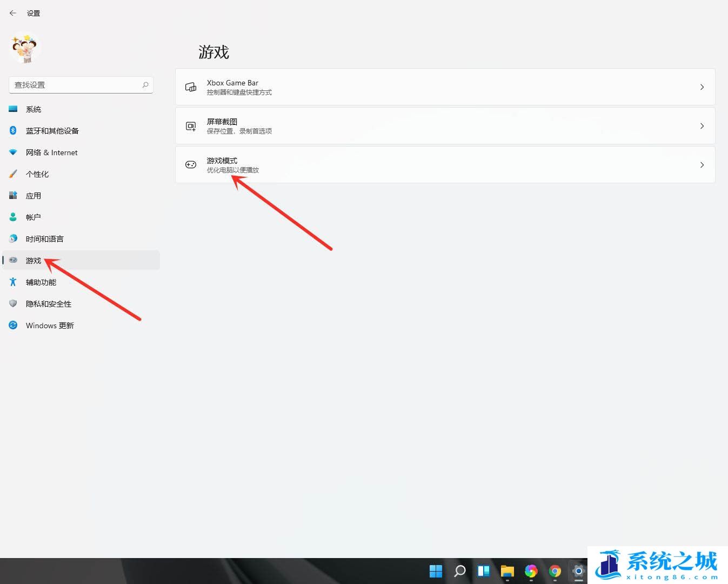Image resolution: width=728 pixels, height=584 pixels.
Task: Select 系统 in the settings sidebar
Action: tap(34, 109)
